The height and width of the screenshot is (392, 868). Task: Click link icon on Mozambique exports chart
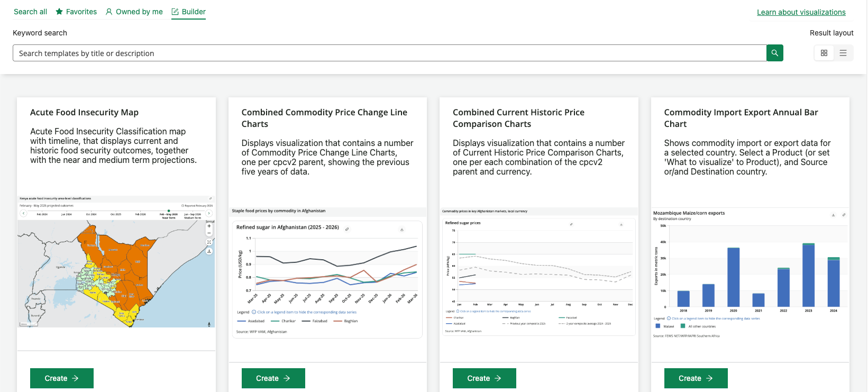point(844,215)
